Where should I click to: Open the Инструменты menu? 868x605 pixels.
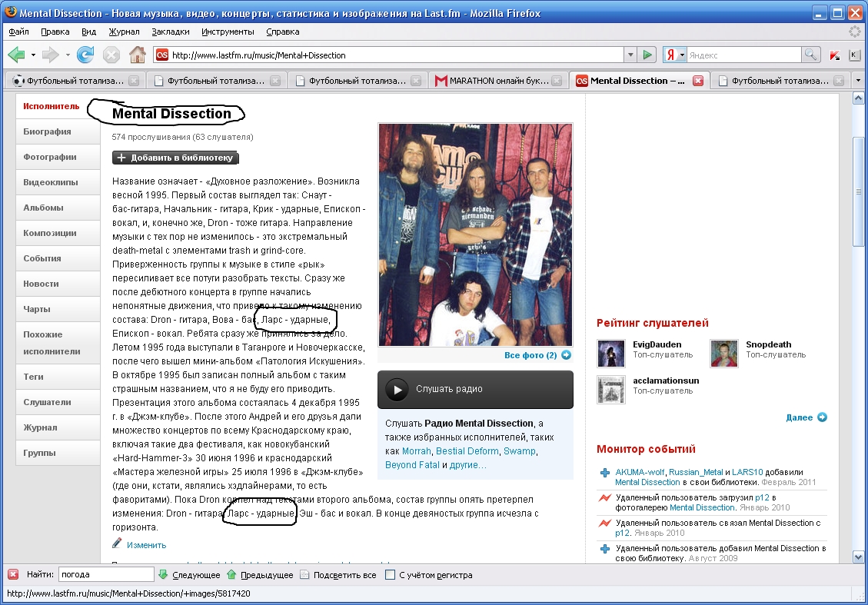point(228,32)
